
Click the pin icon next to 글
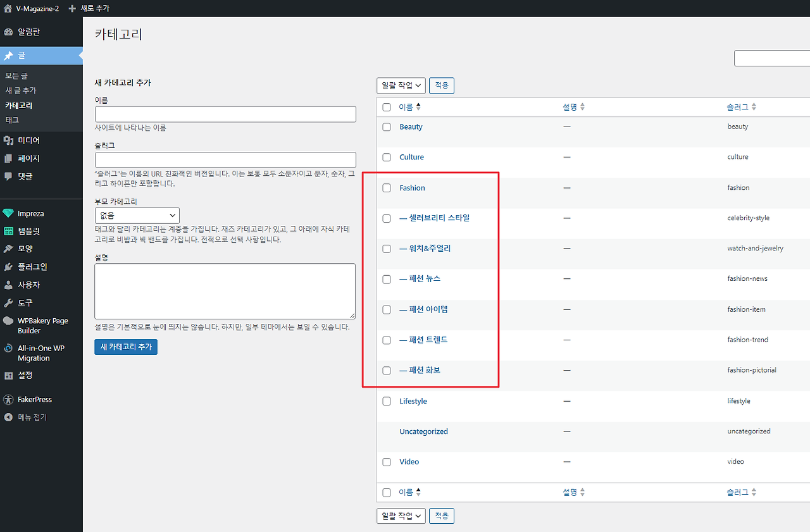coord(8,56)
